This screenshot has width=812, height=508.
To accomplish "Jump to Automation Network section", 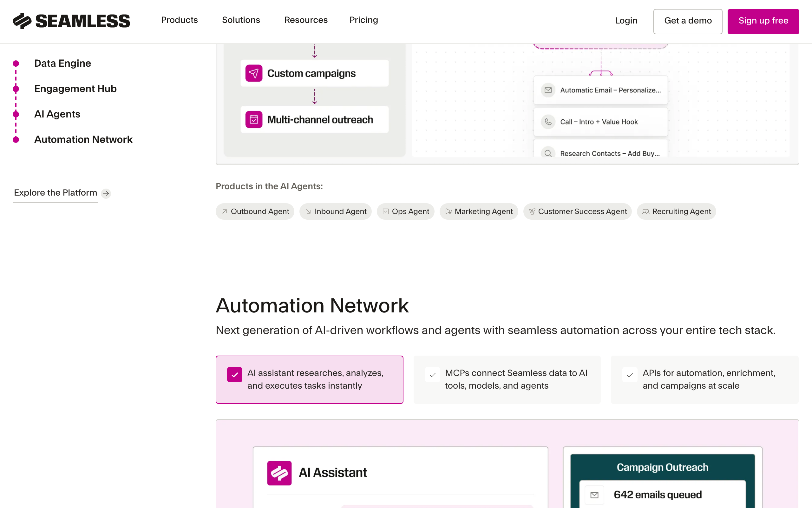I will [83, 139].
